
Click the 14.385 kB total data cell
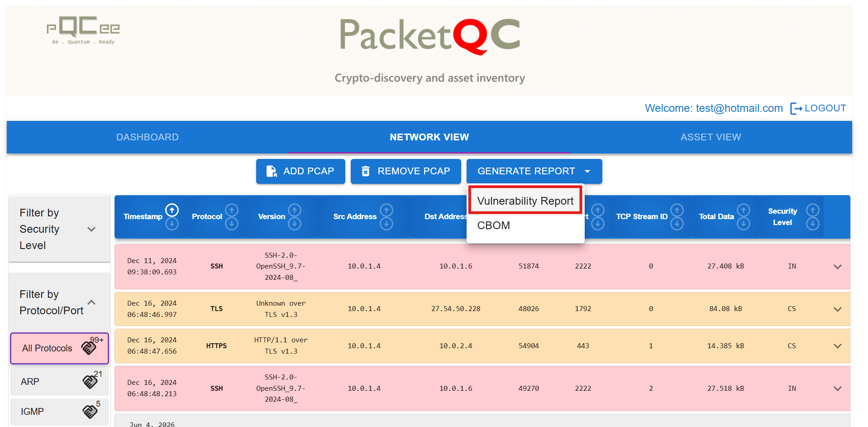(x=725, y=346)
